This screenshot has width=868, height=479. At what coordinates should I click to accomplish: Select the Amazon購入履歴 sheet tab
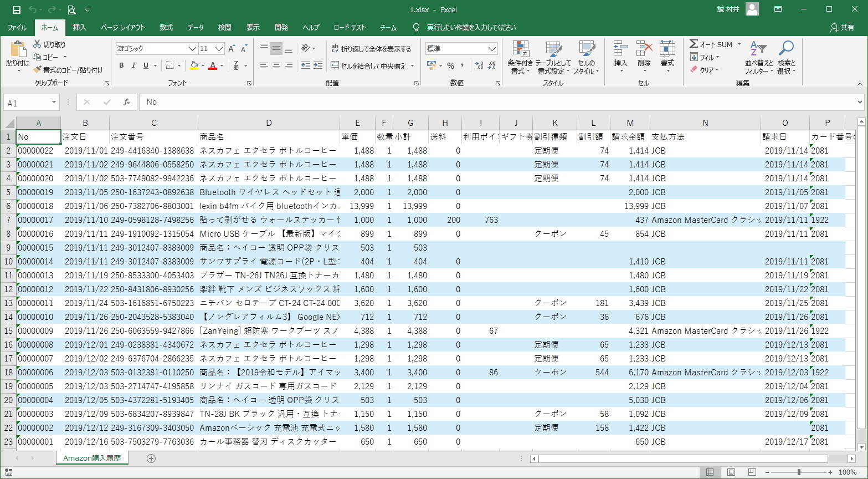pyautogui.click(x=91, y=458)
